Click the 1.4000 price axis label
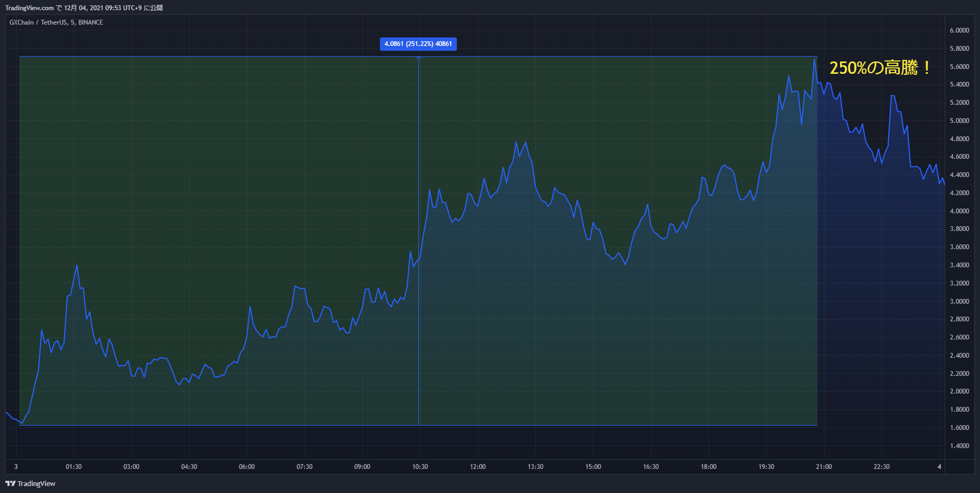The image size is (980, 493). click(959, 446)
